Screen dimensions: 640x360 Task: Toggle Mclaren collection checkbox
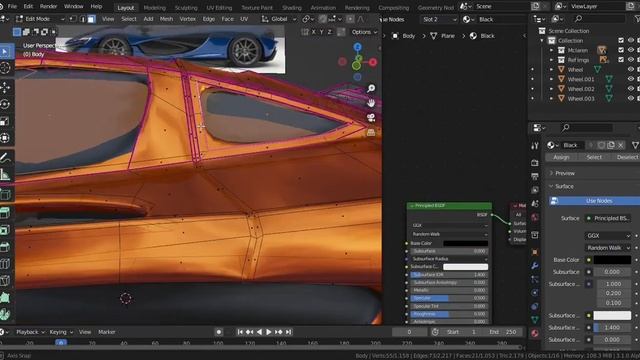click(621, 50)
